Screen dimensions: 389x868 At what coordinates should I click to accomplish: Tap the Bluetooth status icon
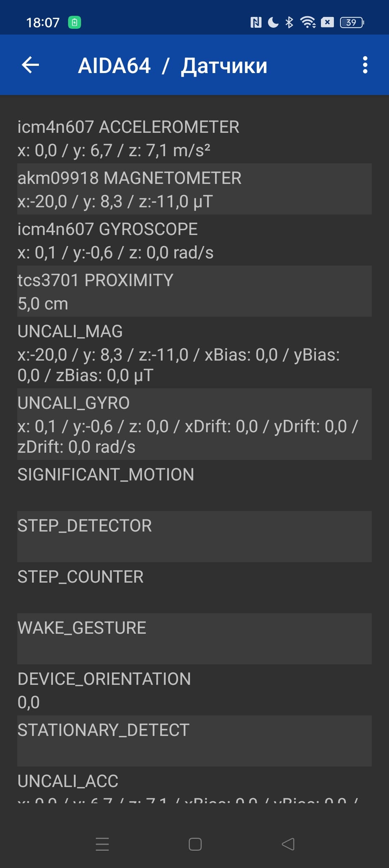point(289,23)
